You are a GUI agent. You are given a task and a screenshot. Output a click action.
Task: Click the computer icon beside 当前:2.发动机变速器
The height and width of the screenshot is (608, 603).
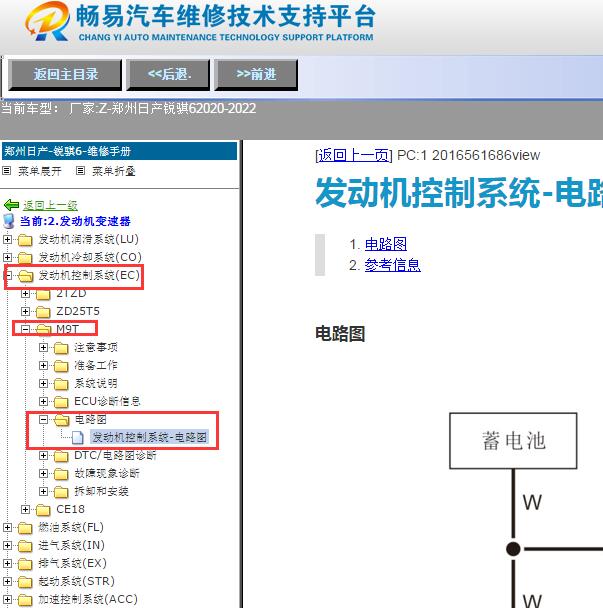coord(9,221)
